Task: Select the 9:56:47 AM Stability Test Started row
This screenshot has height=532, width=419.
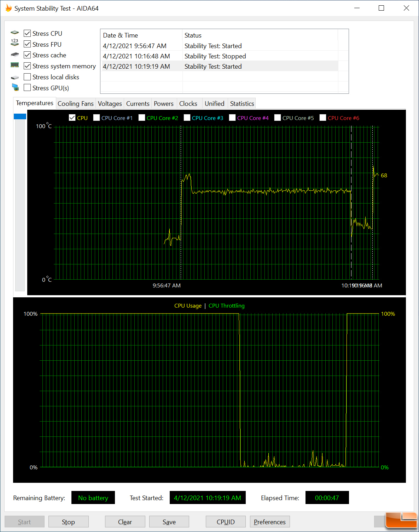Action: coord(220,46)
